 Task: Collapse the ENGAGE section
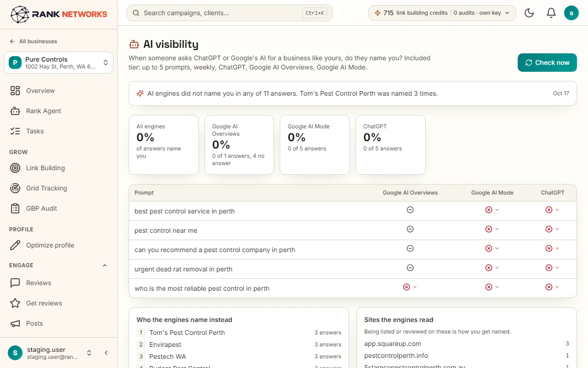tap(104, 265)
